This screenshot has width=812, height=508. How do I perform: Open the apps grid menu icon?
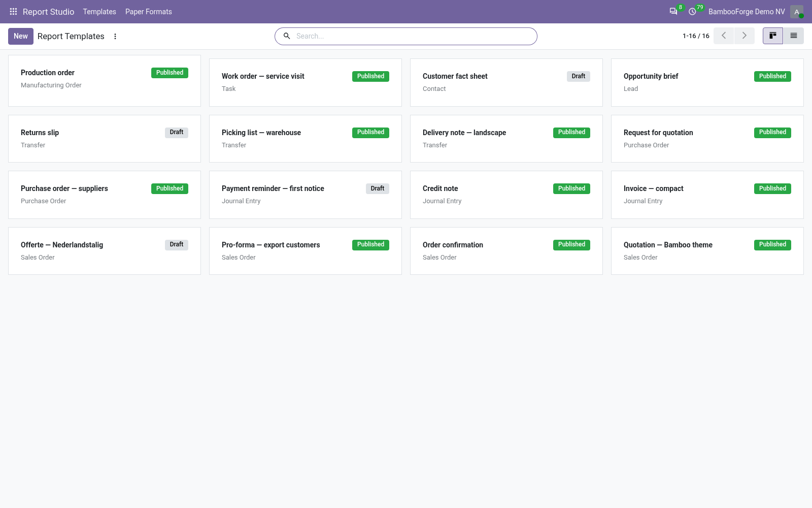coord(13,11)
